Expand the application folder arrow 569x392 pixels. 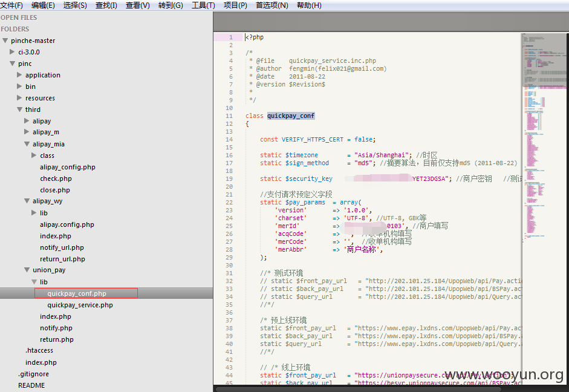19,75
